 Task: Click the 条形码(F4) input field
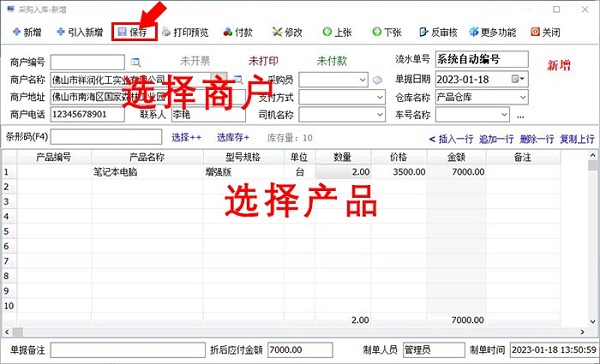point(106,137)
